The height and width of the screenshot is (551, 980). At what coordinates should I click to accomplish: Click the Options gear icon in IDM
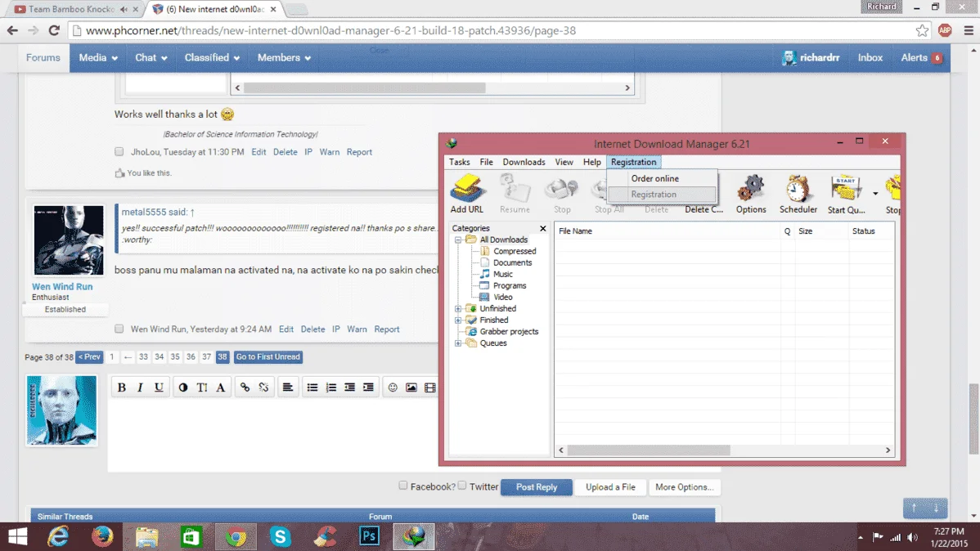tap(751, 194)
